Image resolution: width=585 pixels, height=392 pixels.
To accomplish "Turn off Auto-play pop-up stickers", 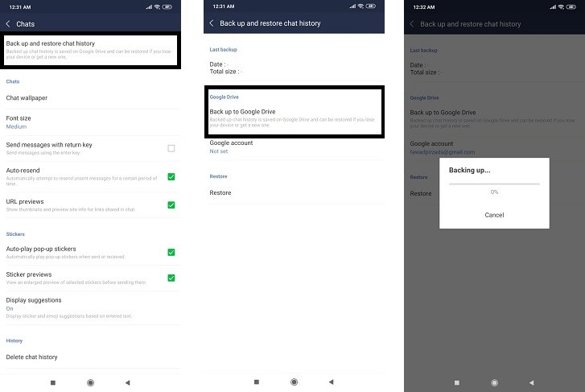I will tap(171, 253).
